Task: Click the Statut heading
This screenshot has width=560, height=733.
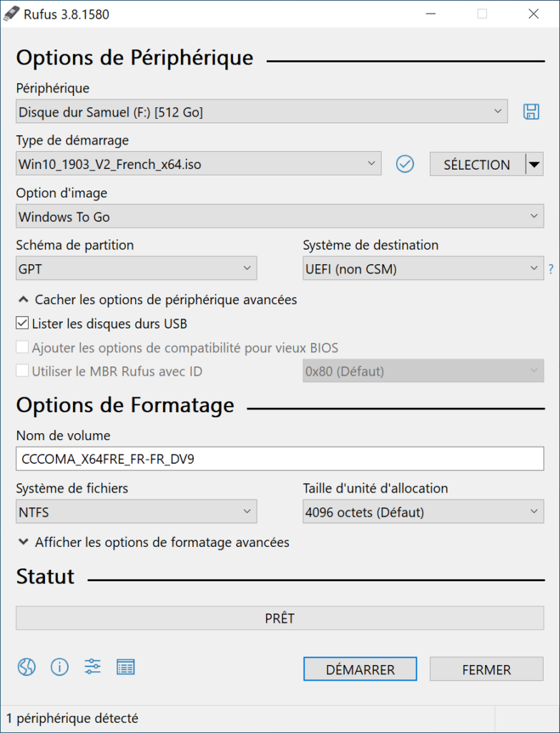Action: click(45, 576)
